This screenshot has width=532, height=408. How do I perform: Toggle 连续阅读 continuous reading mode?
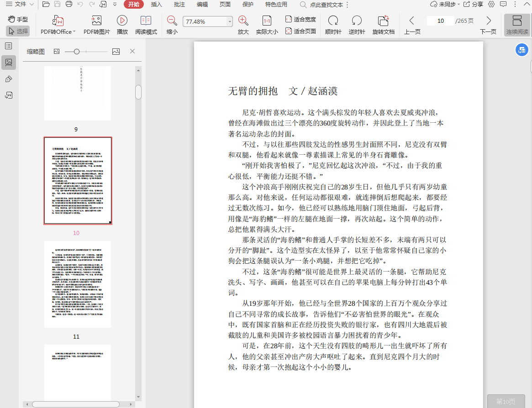click(517, 25)
